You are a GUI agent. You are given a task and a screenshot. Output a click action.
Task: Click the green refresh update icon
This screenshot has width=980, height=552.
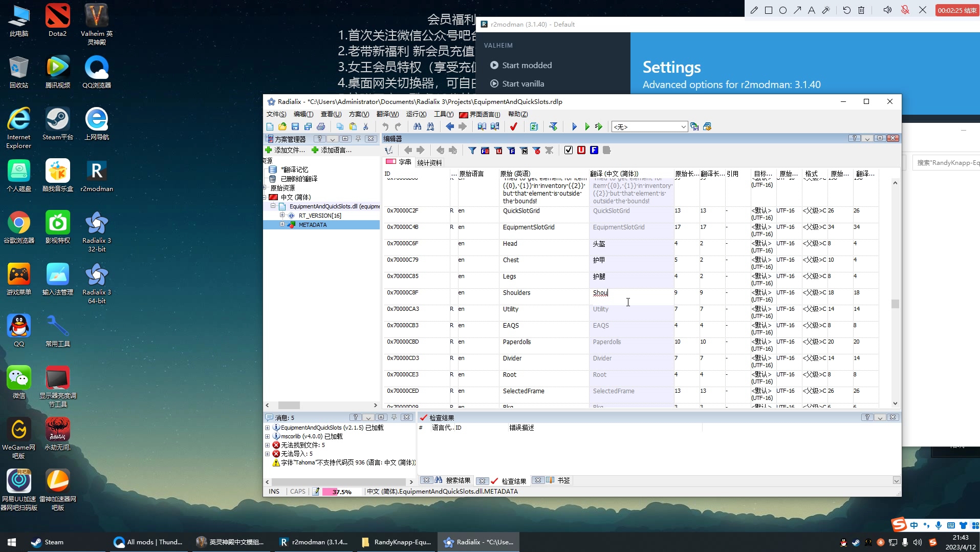click(534, 126)
